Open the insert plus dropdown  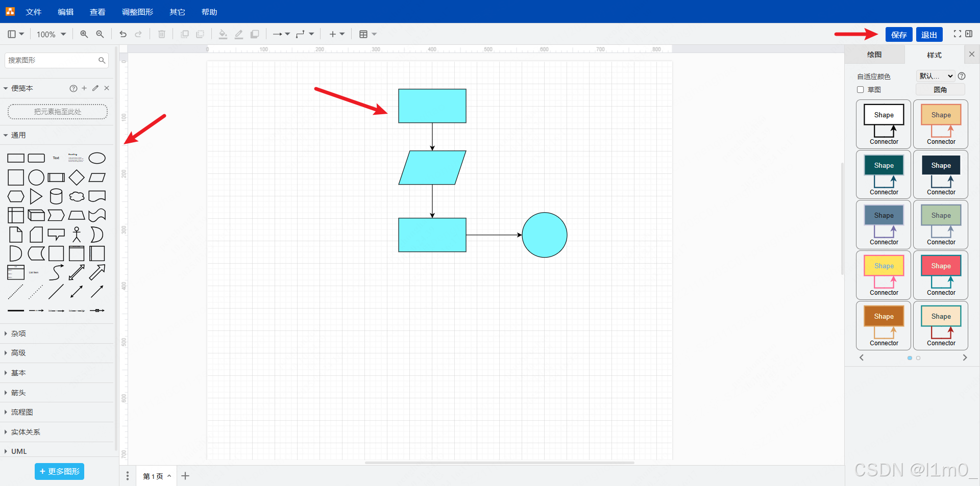pyautogui.click(x=337, y=34)
